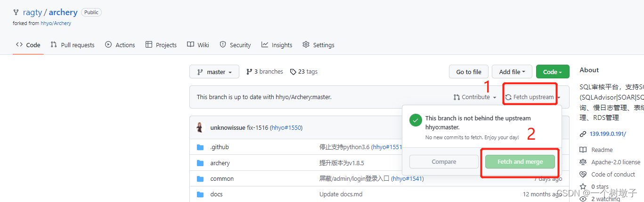Switch to the Code tab
The image size is (644, 202).
point(28,45)
